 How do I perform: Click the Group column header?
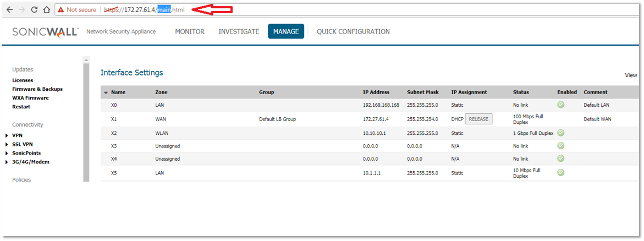(x=267, y=92)
